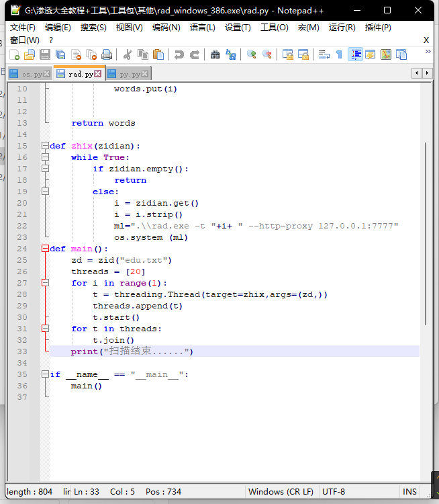Click line number 22 in margin

click(22, 226)
